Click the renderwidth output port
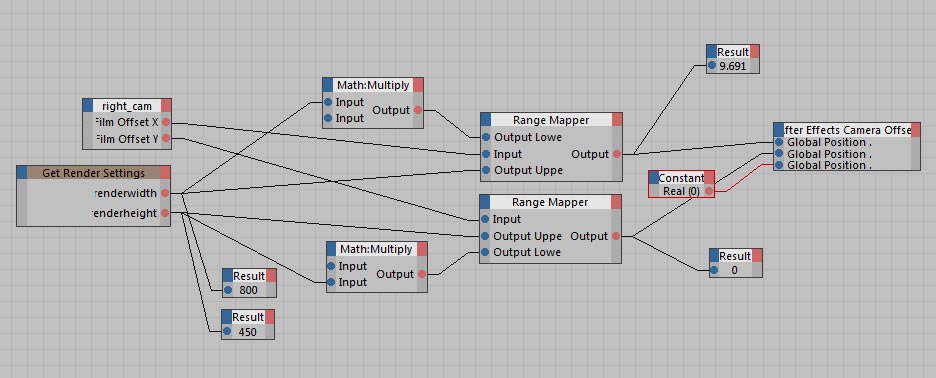The image size is (936, 378). [x=165, y=193]
